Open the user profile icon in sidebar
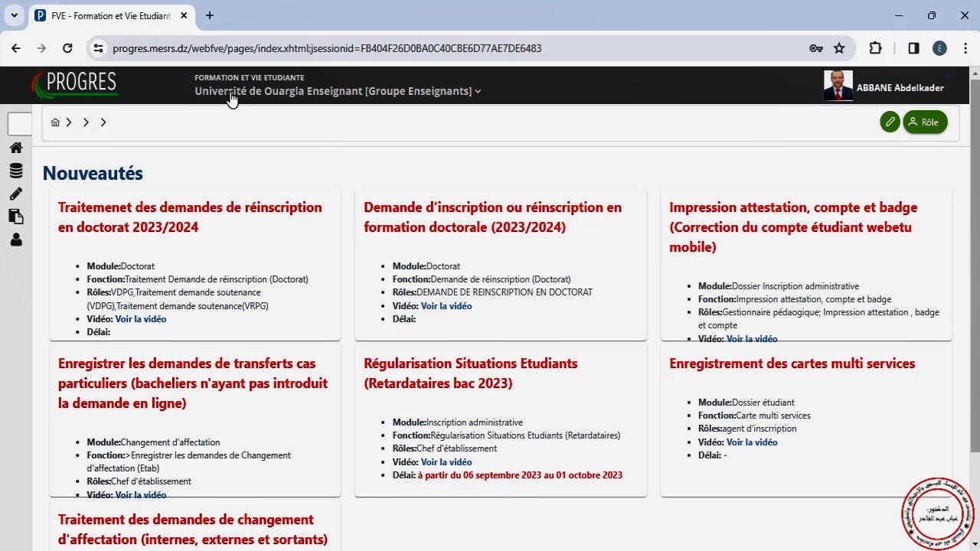The image size is (980, 551). (16, 240)
